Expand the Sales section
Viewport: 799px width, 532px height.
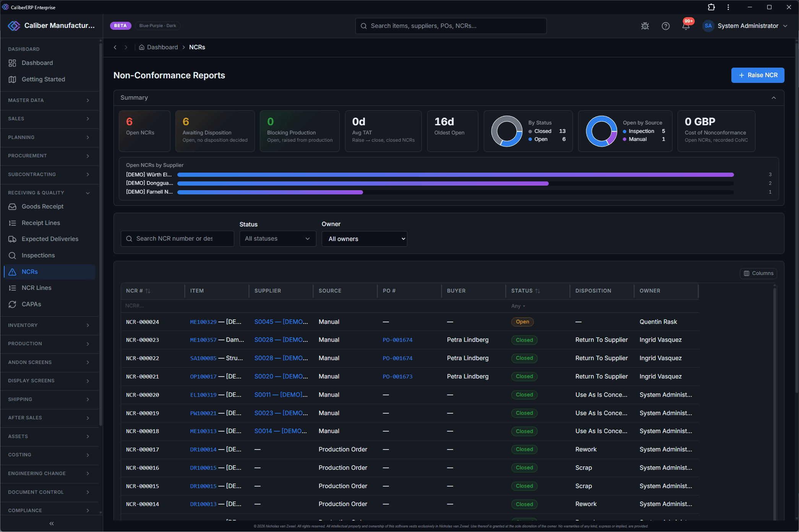pos(49,119)
